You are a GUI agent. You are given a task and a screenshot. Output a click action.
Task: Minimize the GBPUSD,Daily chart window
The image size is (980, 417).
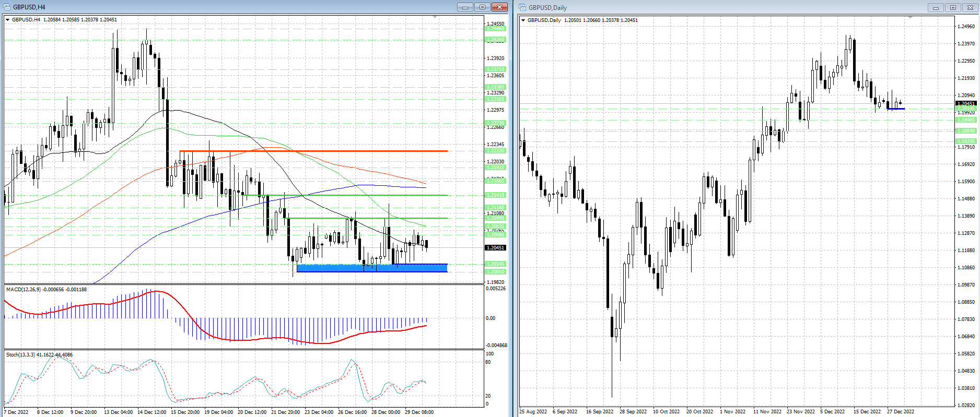(x=936, y=8)
